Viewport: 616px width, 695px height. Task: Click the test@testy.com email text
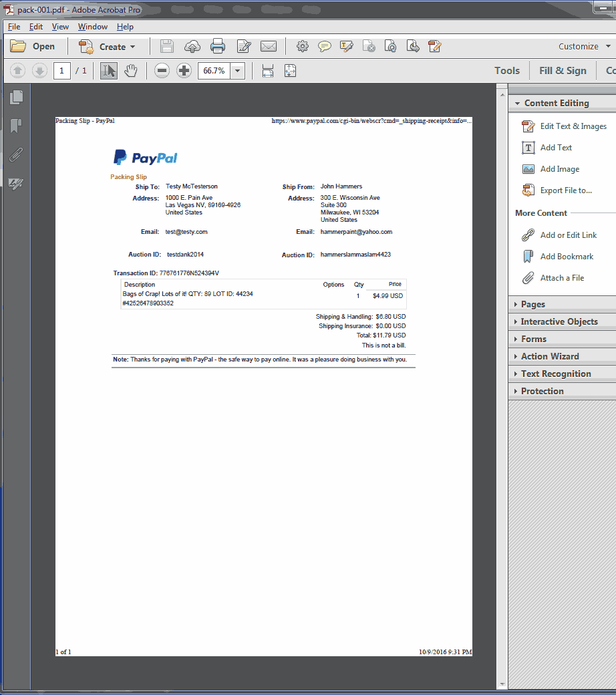pyautogui.click(x=186, y=232)
